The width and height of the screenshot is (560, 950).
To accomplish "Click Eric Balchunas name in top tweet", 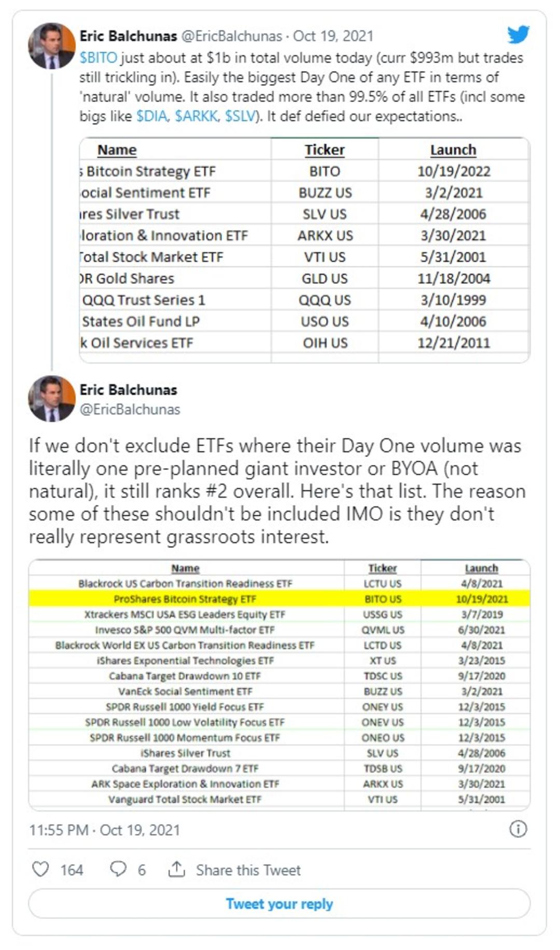I will (x=128, y=36).
